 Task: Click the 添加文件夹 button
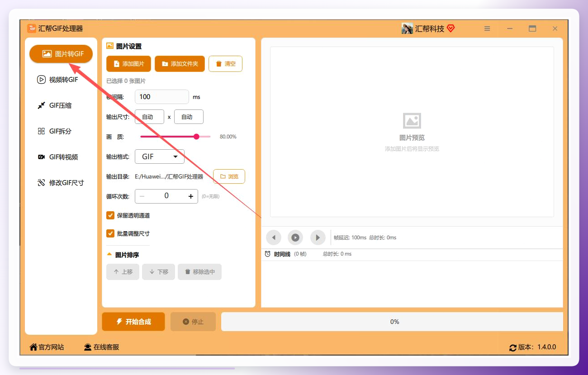click(180, 64)
